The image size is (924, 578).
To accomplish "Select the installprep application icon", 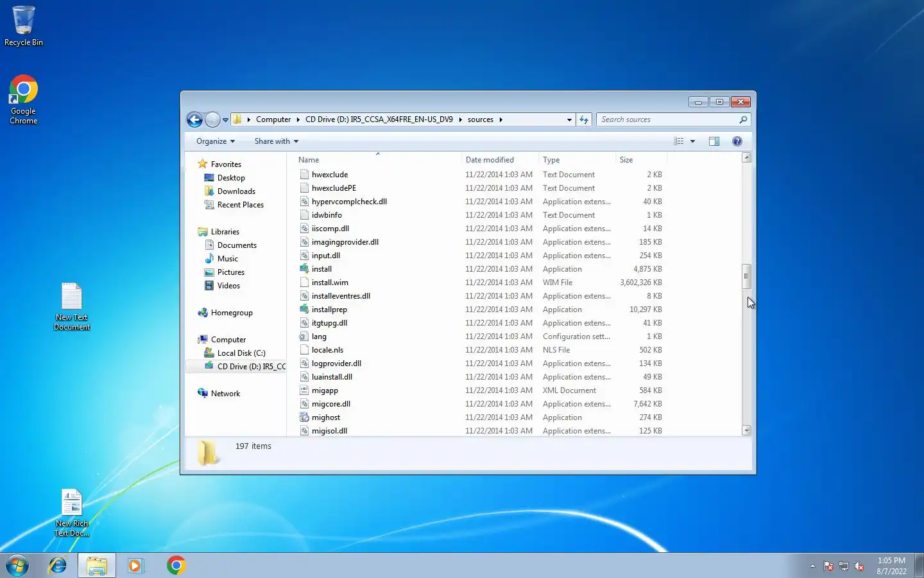I will point(304,310).
